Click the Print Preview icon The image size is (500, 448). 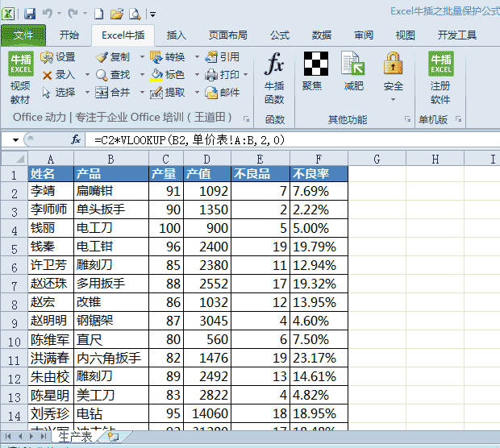click(135, 14)
